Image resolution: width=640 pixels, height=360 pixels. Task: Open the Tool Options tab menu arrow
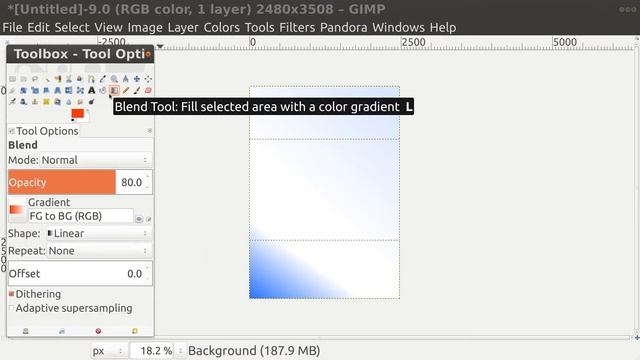[x=150, y=131]
